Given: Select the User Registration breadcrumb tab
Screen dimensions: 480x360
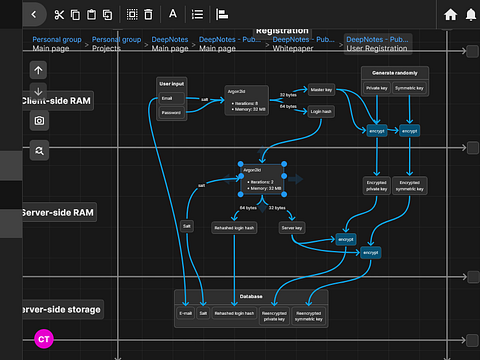Looking at the screenshot, I should [x=378, y=44].
